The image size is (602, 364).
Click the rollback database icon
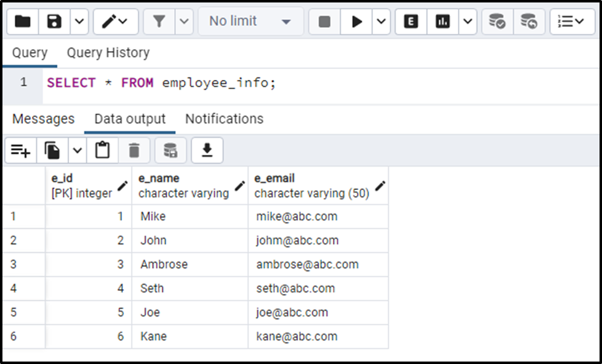tap(529, 22)
